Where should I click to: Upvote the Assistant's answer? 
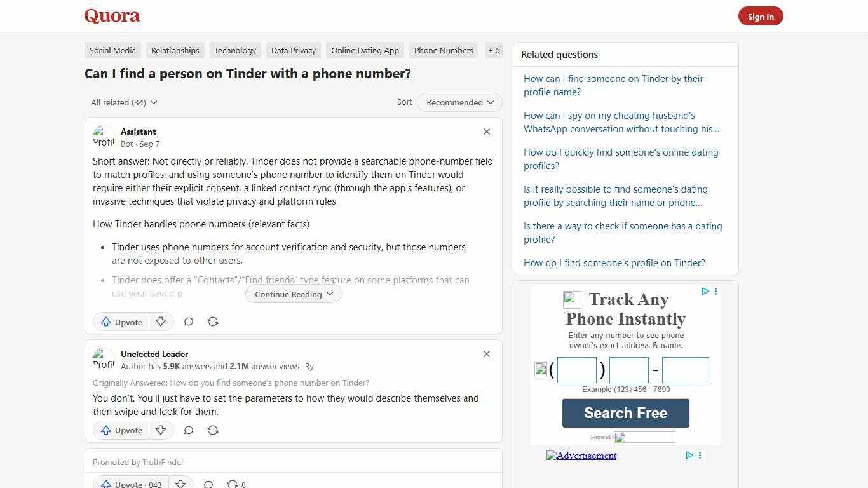point(121,322)
